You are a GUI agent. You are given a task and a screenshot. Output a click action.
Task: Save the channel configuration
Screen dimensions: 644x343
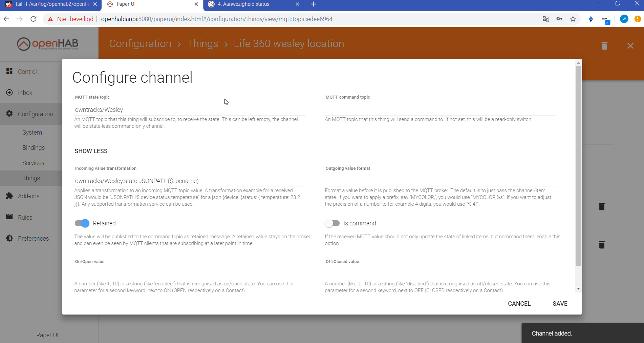pyautogui.click(x=560, y=304)
